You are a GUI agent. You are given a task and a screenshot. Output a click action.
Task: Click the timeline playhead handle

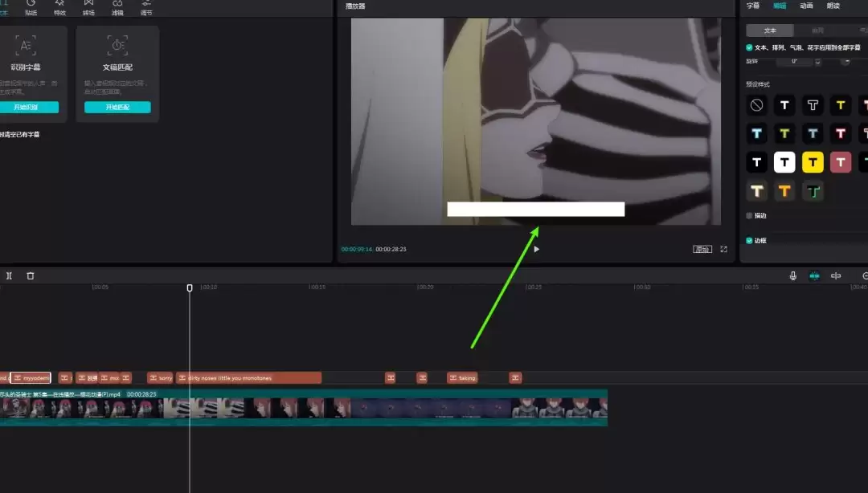click(190, 287)
